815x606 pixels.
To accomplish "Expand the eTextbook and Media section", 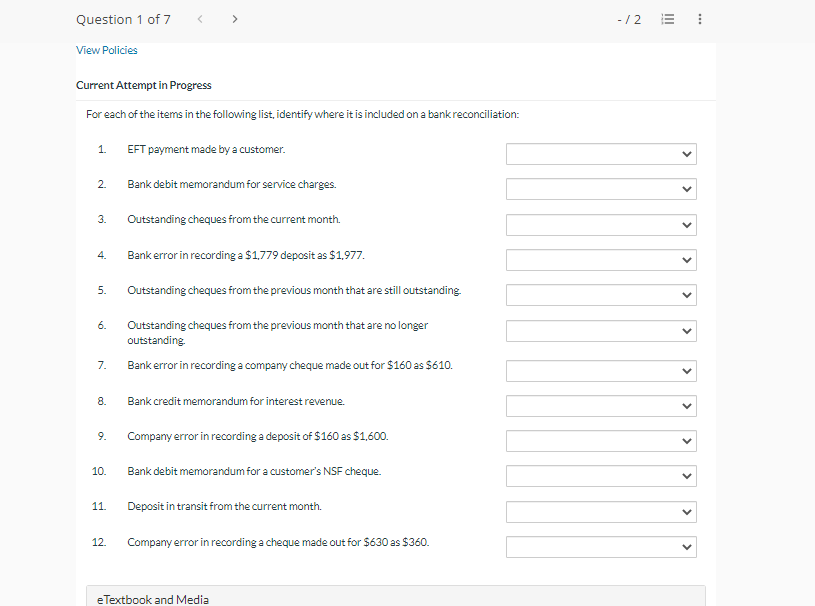I will [x=152, y=599].
